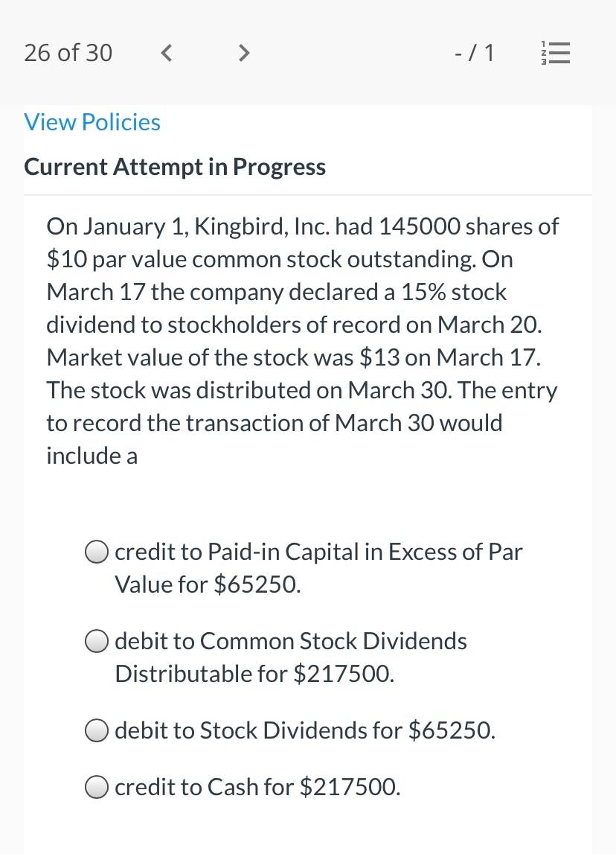The height and width of the screenshot is (854, 616).
Task: Open the numbered question list icon
Action: point(555,53)
